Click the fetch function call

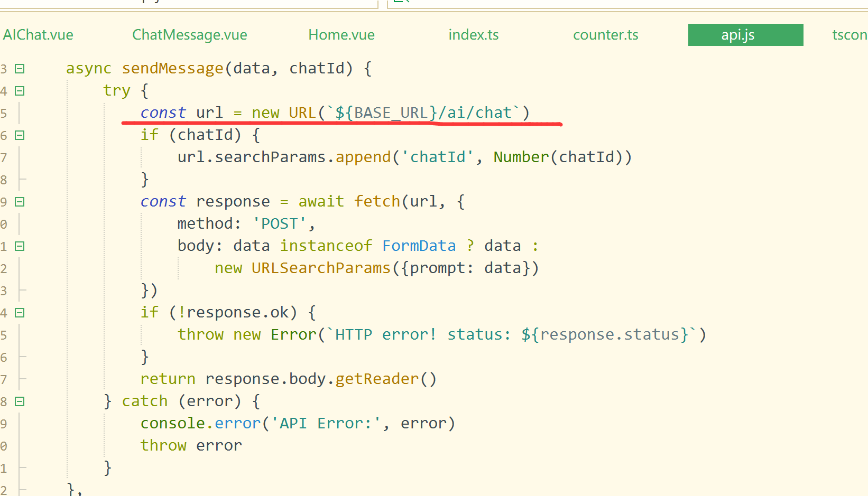(x=377, y=202)
